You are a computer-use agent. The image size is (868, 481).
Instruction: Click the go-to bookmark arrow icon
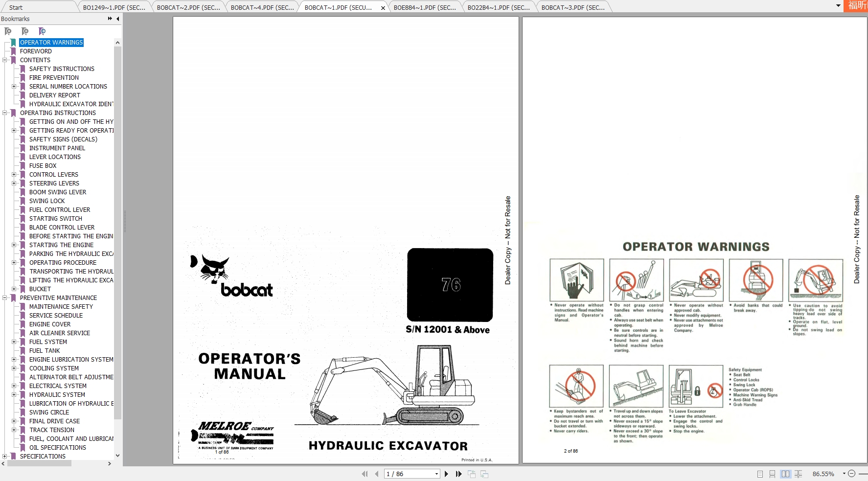point(42,31)
